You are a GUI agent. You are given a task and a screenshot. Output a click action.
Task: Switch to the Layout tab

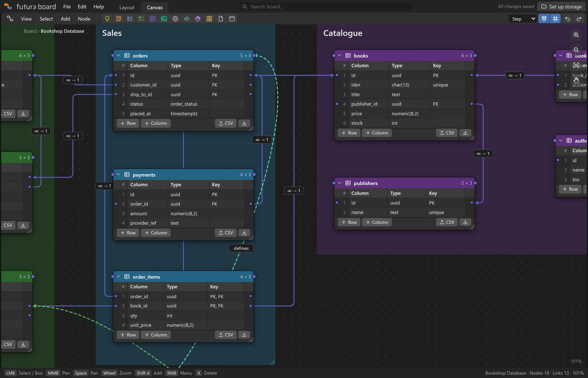click(127, 7)
